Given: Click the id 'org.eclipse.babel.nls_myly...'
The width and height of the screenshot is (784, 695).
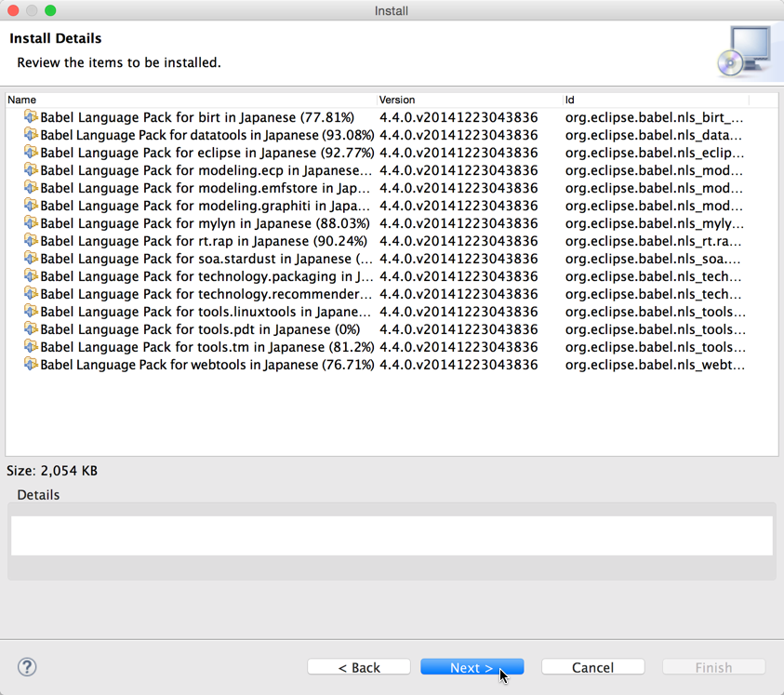Looking at the screenshot, I should click(x=655, y=223).
